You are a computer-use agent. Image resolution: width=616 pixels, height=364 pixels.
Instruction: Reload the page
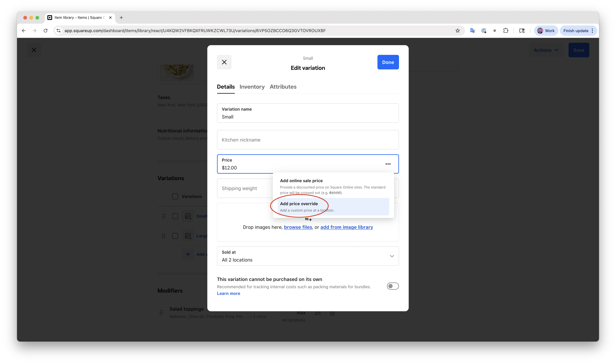(x=45, y=31)
